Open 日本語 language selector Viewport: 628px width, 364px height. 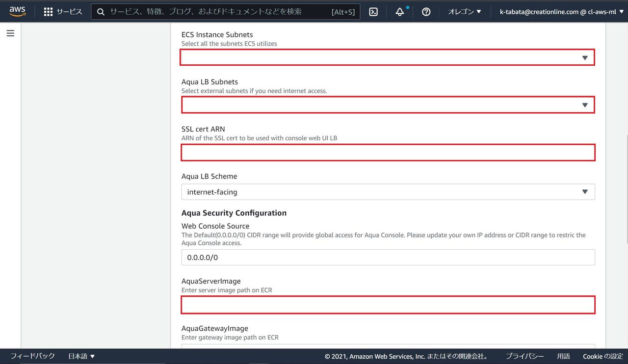coord(81,356)
